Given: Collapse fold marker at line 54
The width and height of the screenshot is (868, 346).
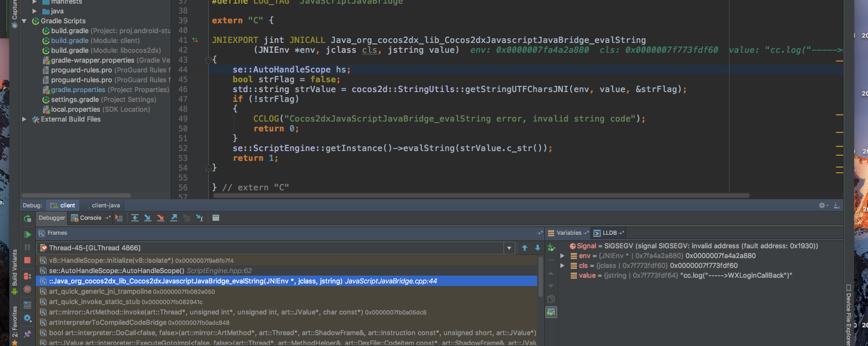Looking at the screenshot, I should pos(208,168).
